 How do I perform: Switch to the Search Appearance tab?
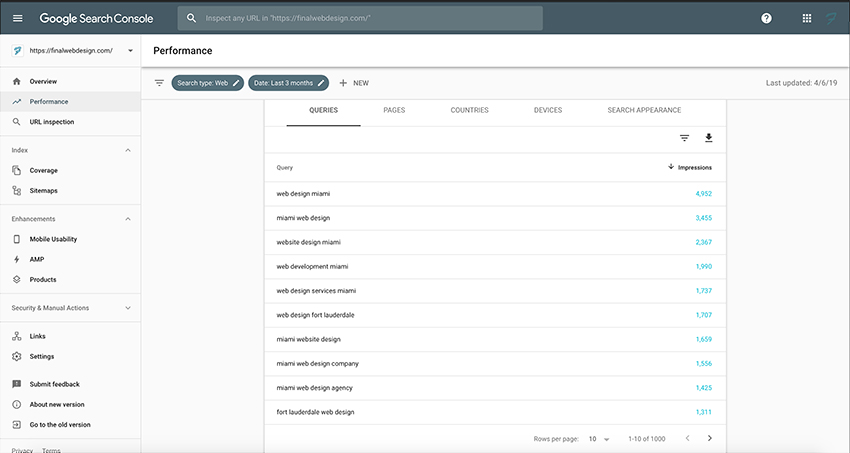coord(645,110)
